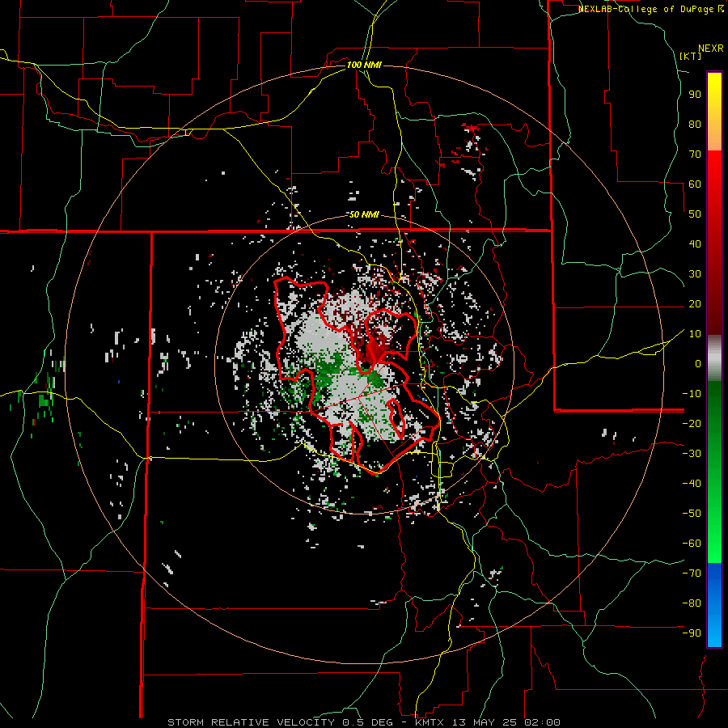
Task: Click the "100 NMI" range ring label
Action: [364, 65]
